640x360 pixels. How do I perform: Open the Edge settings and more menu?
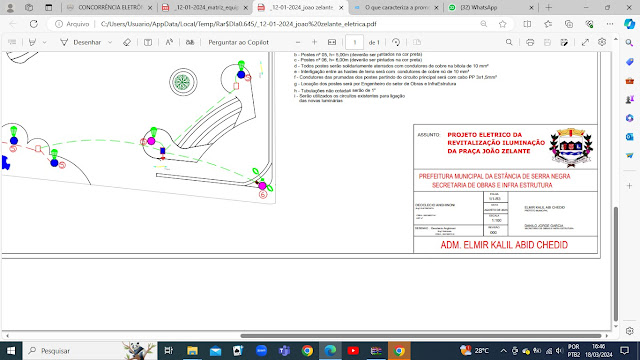610,24
